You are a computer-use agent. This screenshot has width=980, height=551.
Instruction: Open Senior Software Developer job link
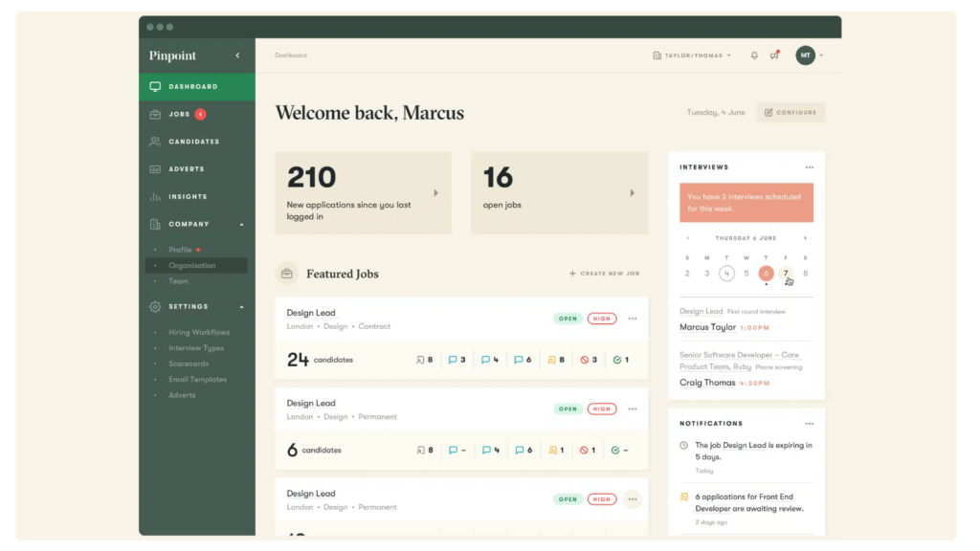point(739,361)
